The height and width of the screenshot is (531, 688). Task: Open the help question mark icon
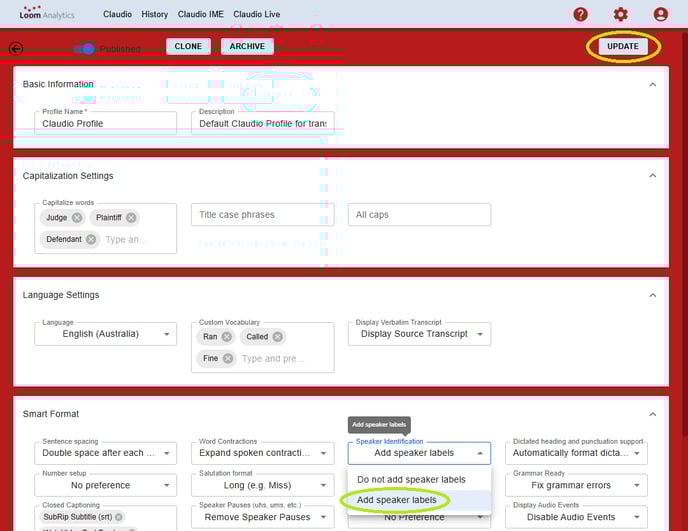coord(580,14)
